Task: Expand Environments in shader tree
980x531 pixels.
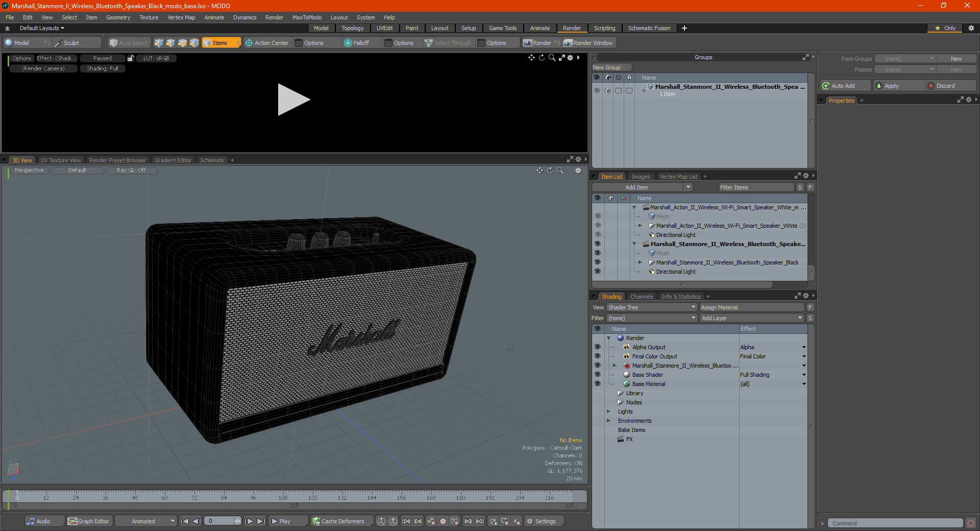Action: 608,421
